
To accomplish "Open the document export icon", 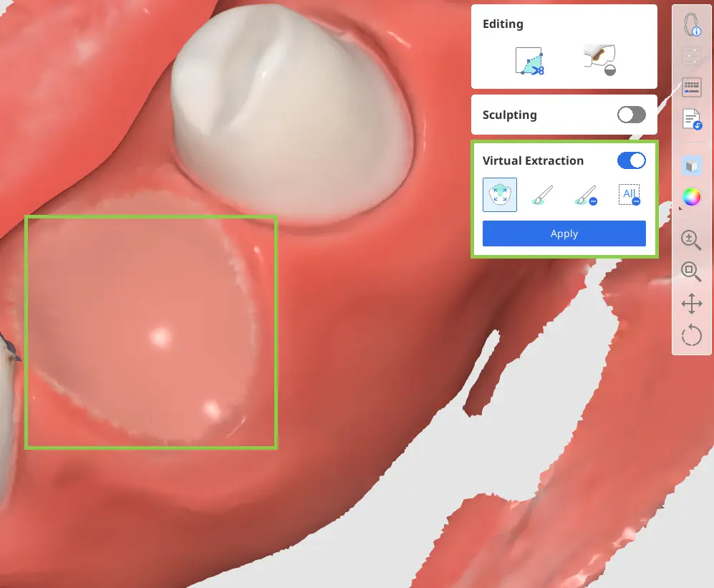I will [692, 120].
